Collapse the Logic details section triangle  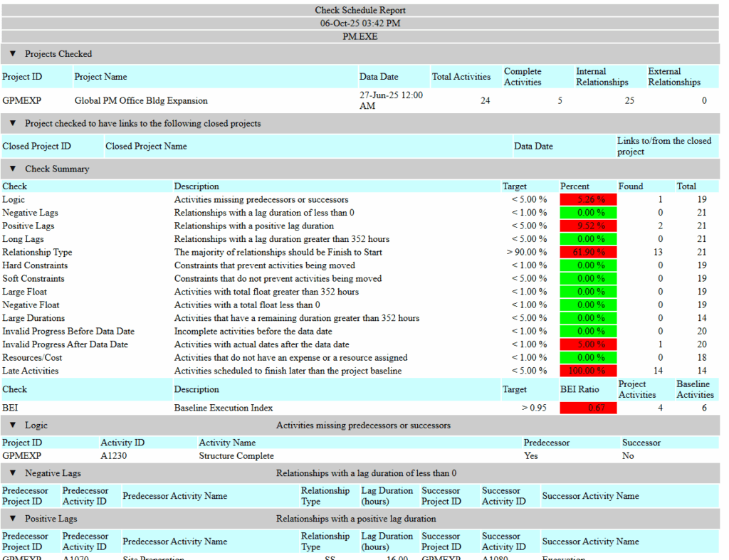pos(13,426)
